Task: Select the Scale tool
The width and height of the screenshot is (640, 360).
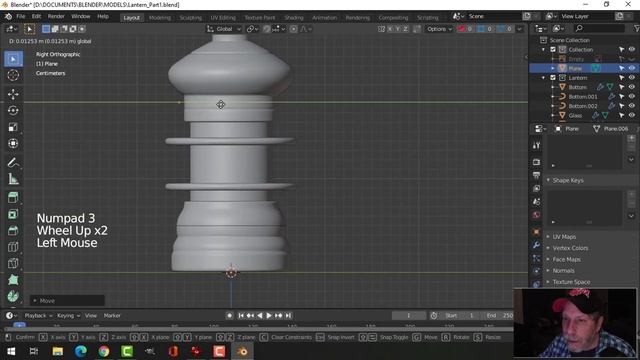Action: [x=13, y=127]
